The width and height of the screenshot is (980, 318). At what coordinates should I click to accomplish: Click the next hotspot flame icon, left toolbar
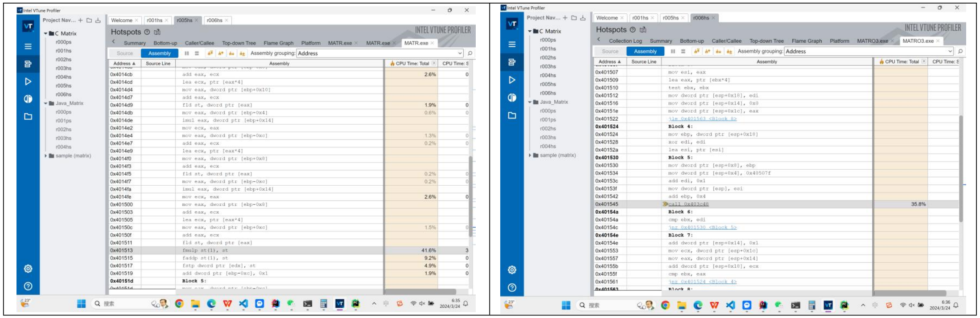tap(231, 53)
